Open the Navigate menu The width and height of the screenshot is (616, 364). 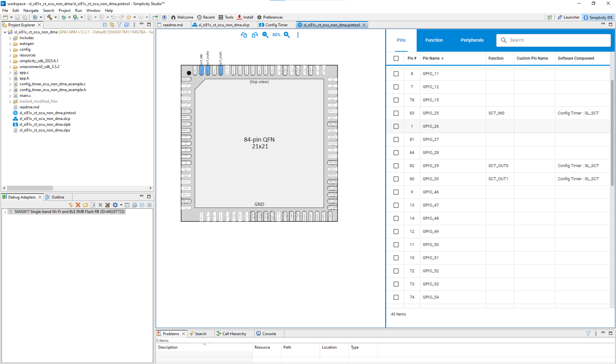tap(31, 10)
